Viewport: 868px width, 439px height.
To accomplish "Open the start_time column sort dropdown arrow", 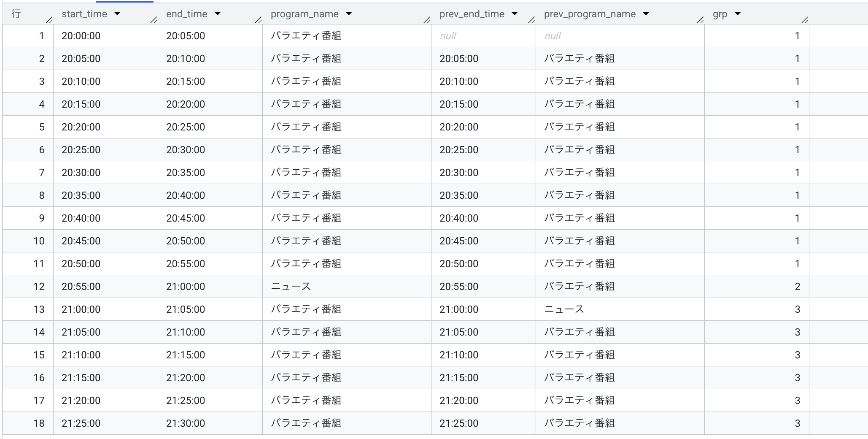I will tap(117, 14).
